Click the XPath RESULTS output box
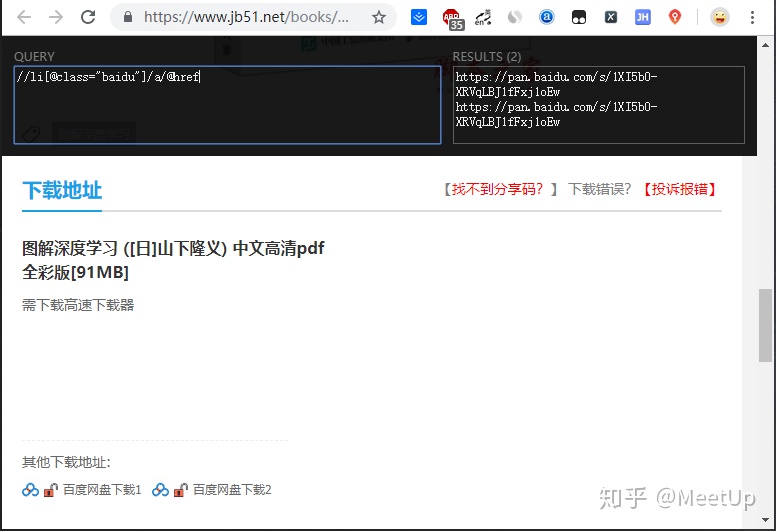Screen dimensions: 776x531 (x=599, y=105)
